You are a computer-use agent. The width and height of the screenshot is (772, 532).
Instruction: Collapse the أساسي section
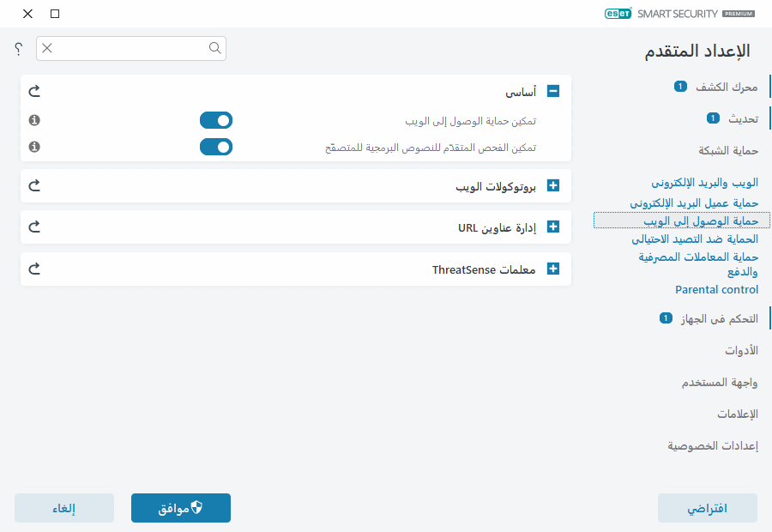point(552,90)
